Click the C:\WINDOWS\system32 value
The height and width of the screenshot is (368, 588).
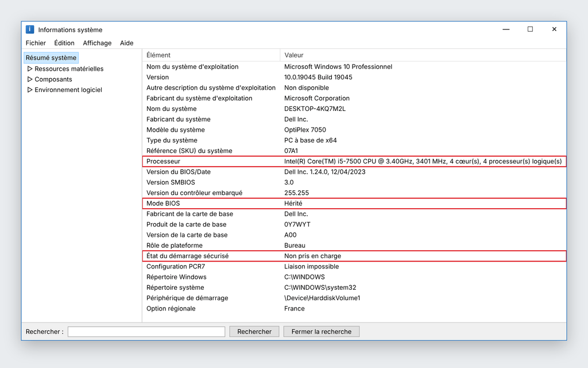tap(320, 287)
